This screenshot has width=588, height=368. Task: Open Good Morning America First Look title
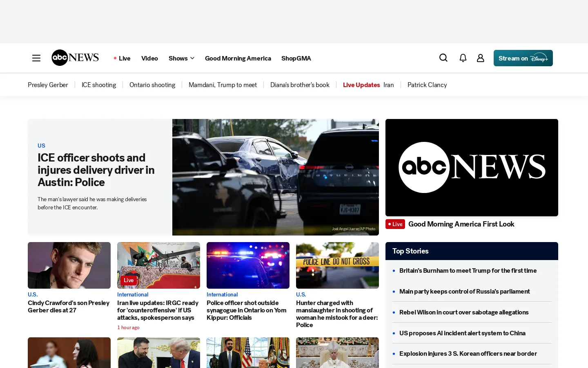point(461,224)
